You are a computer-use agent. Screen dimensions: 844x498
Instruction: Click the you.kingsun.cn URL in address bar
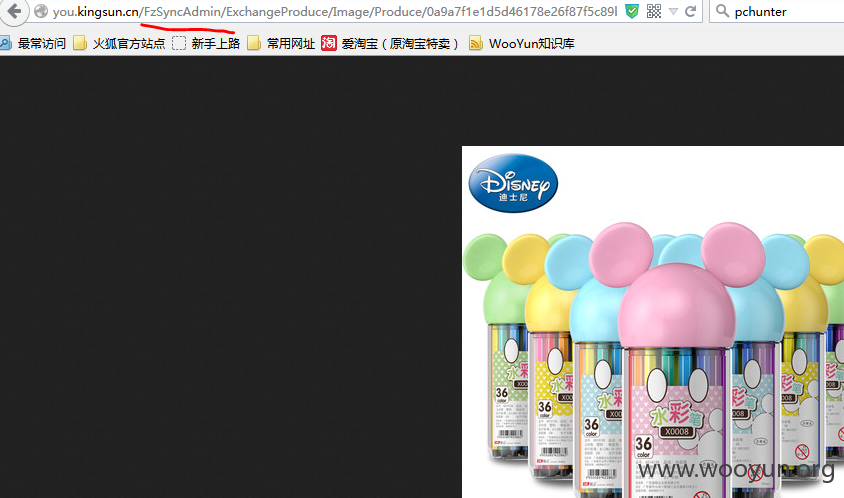[x=334, y=11]
